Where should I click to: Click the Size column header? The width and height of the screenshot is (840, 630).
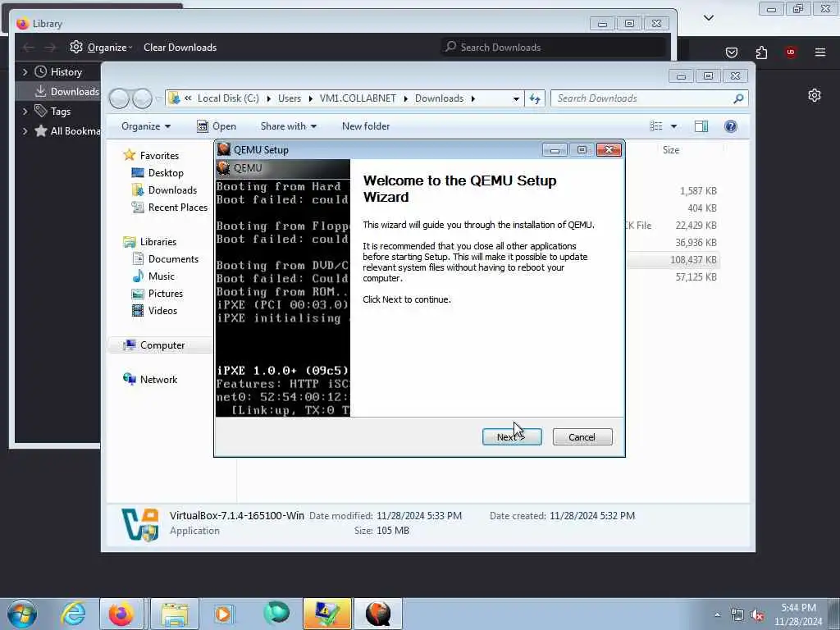coord(671,150)
